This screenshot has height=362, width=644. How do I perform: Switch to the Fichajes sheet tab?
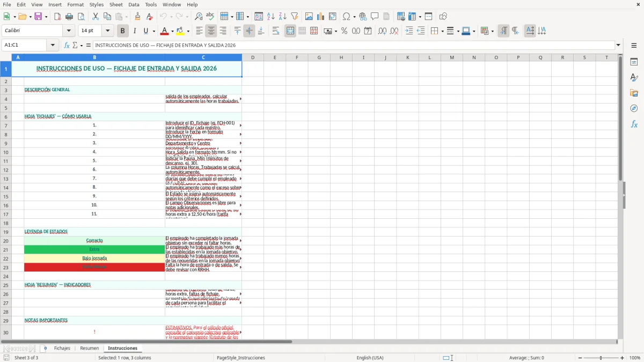[x=62, y=348]
